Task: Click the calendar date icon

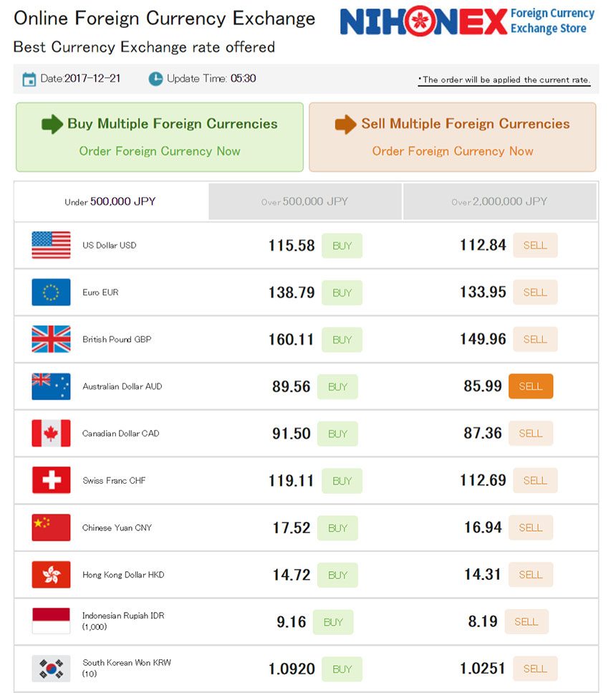Action: click(29, 79)
